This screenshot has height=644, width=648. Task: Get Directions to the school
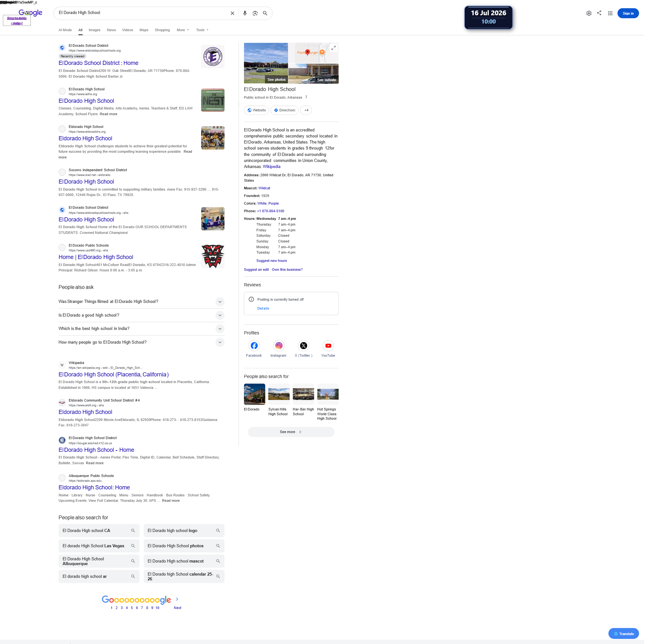click(286, 111)
